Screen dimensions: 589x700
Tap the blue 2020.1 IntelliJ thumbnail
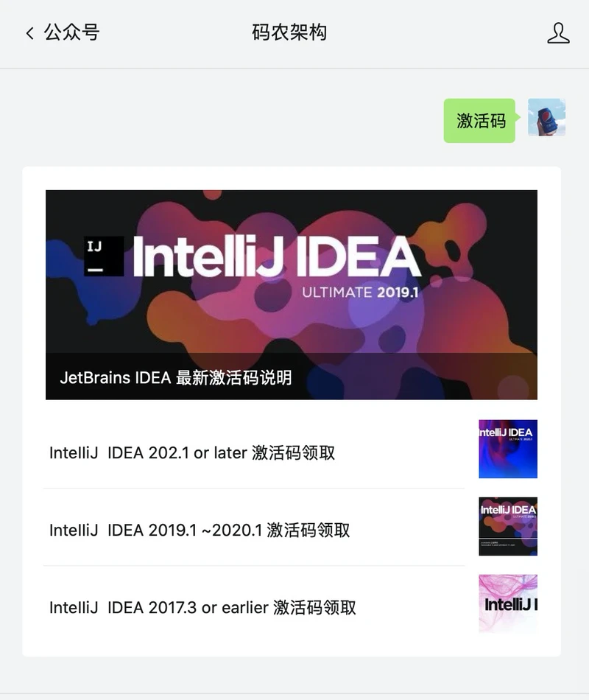[508, 449]
